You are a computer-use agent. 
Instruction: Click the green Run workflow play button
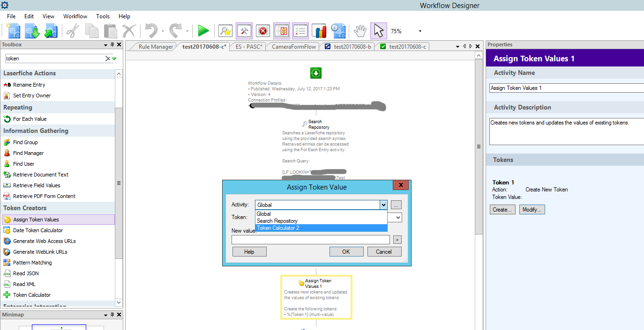click(203, 31)
